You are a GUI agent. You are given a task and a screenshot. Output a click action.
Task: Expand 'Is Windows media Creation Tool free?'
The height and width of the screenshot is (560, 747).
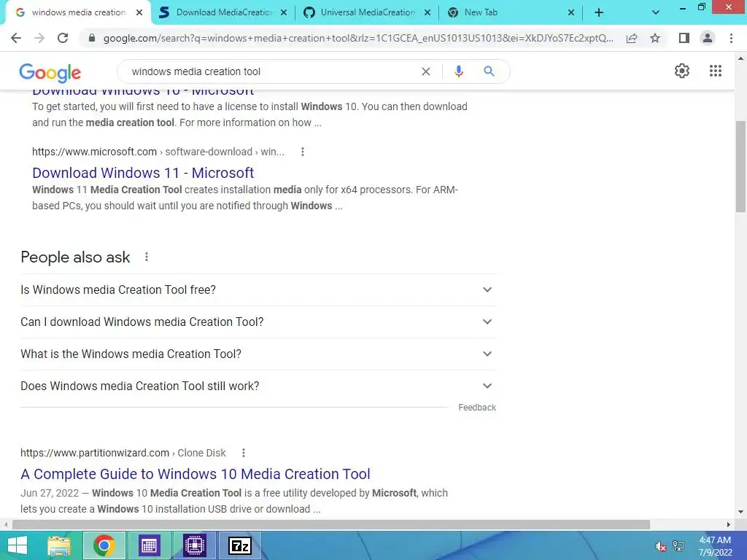[x=258, y=289]
